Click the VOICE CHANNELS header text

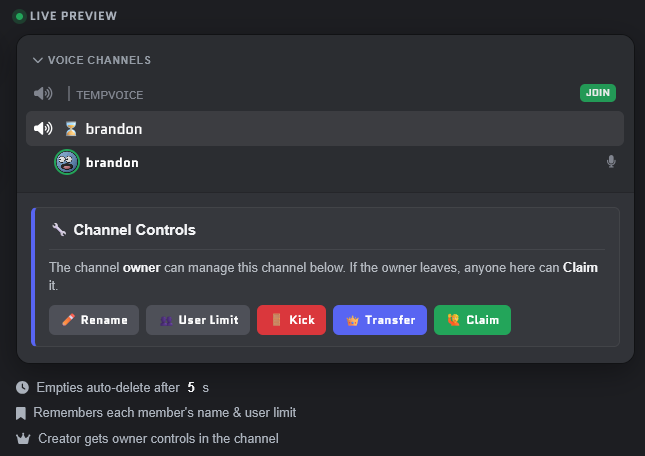99,60
